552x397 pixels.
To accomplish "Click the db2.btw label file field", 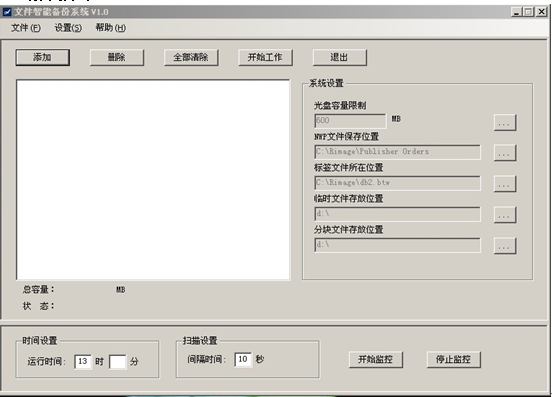I will point(397,183).
